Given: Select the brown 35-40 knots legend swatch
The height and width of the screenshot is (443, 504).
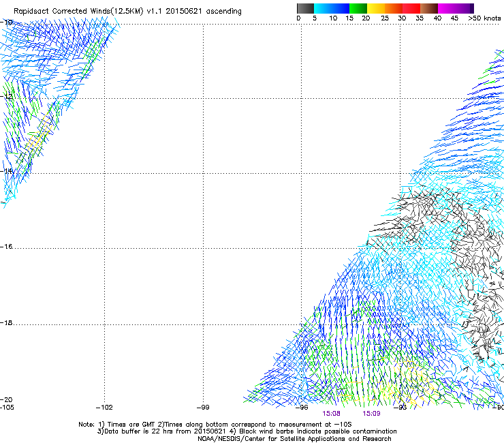Looking at the screenshot, I should click(x=429, y=8).
